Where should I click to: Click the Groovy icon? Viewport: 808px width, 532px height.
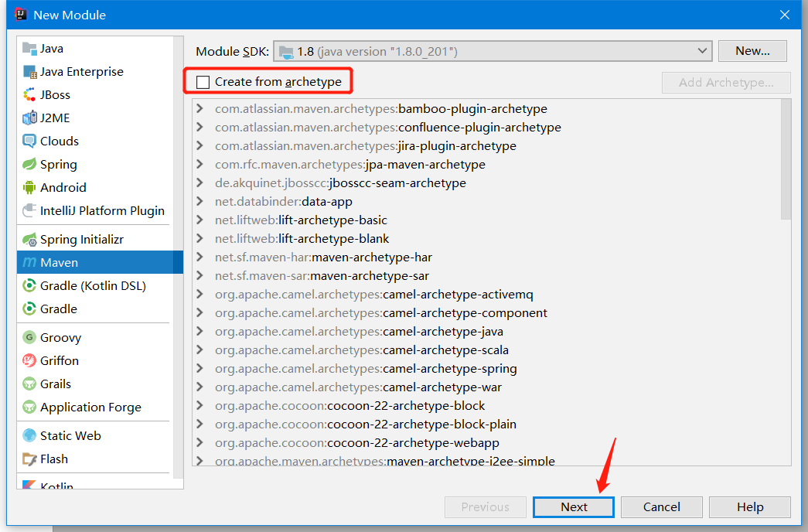(x=29, y=338)
